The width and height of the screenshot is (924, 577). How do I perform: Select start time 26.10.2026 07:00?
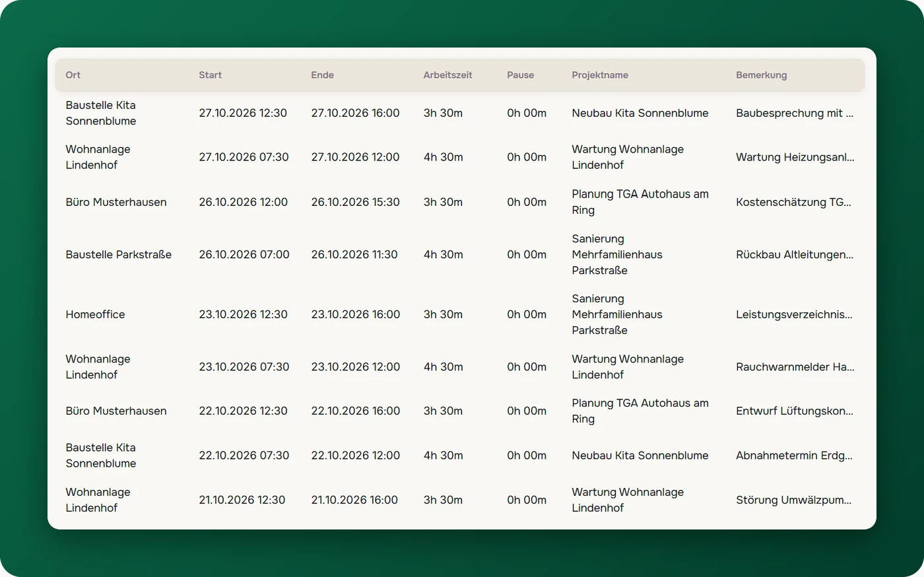[x=244, y=254]
